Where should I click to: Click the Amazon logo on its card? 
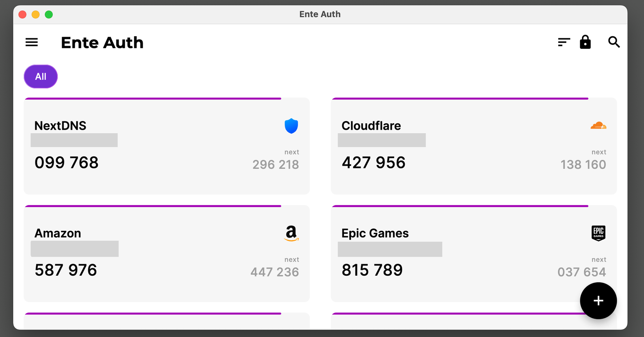click(x=291, y=234)
